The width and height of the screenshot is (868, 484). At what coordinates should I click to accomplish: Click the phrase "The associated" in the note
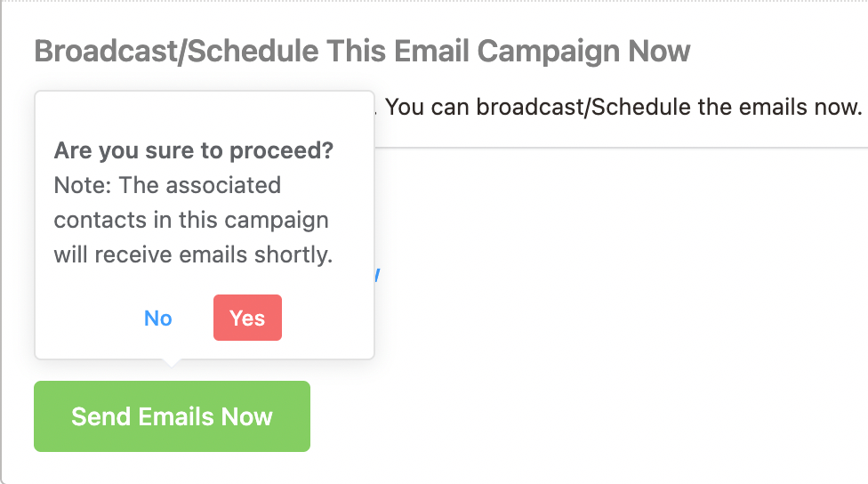(x=200, y=185)
